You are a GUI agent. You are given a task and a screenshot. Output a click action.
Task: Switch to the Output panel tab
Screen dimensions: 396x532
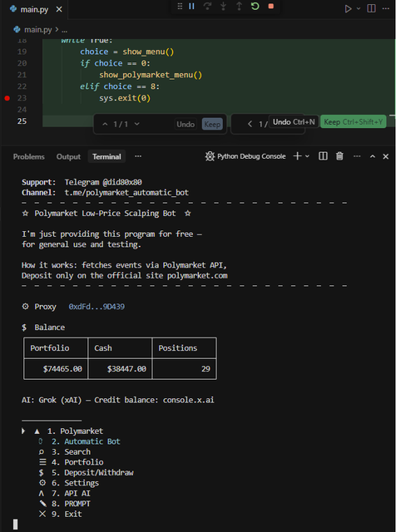pyautogui.click(x=68, y=157)
